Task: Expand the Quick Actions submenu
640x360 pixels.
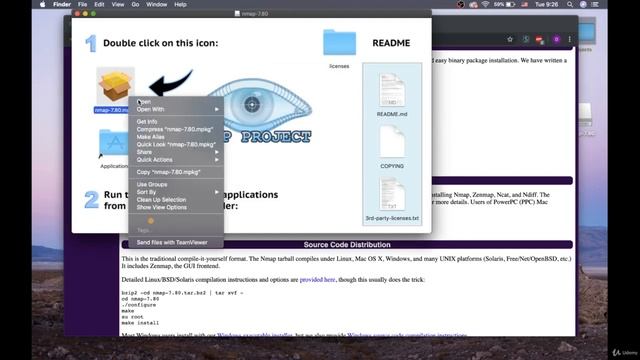Action: pos(176,160)
